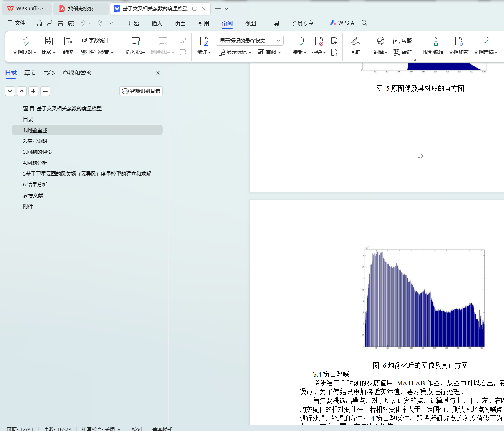The image size is (504, 431).
Task: Jump to the previous revision next to 接受
Action: point(334,41)
